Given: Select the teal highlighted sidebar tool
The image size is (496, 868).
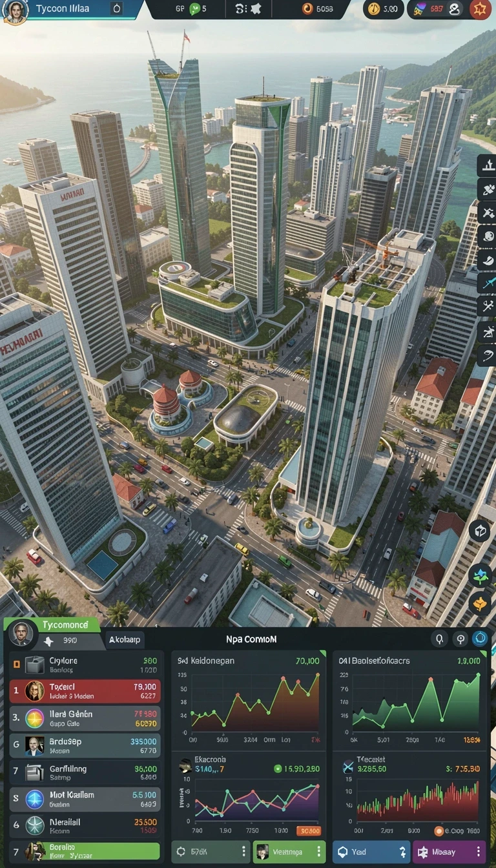Looking at the screenshot, I should pos(486,282).
